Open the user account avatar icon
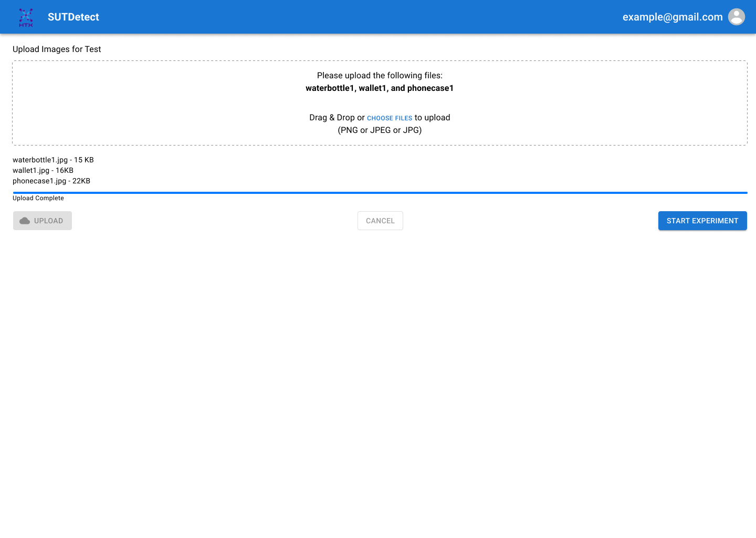The height and width of the screenshot is (538, 756). [736, 17]
